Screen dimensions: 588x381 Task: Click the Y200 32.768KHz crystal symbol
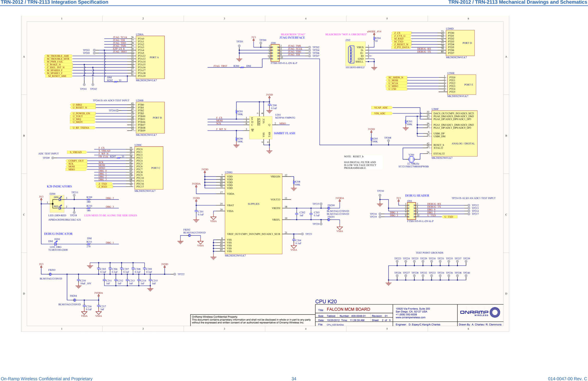pos(411,159)
